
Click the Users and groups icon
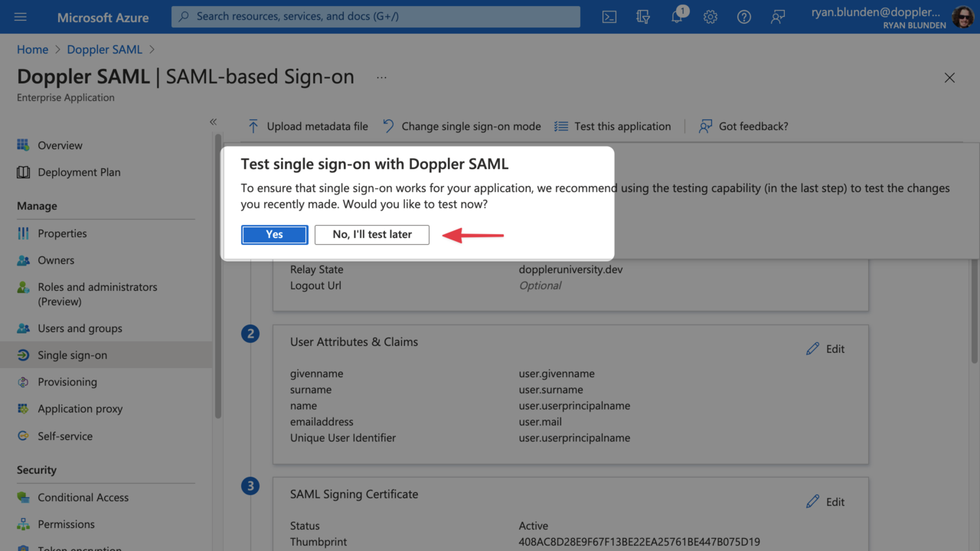click(23, 328)
